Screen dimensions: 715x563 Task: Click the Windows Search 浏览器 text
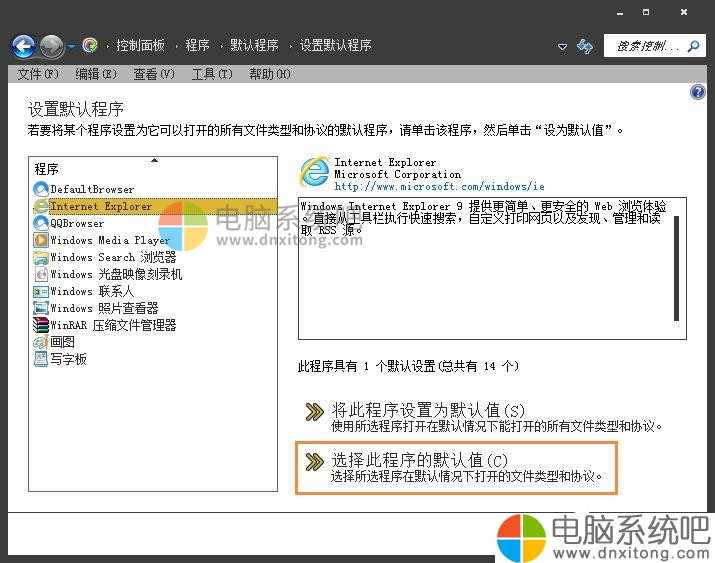(x=113, y=257)
